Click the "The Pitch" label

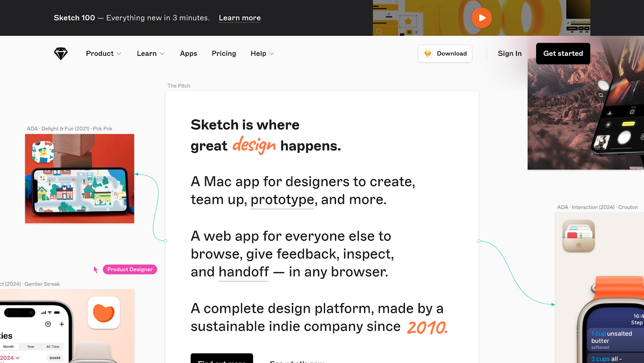[179, 86]
